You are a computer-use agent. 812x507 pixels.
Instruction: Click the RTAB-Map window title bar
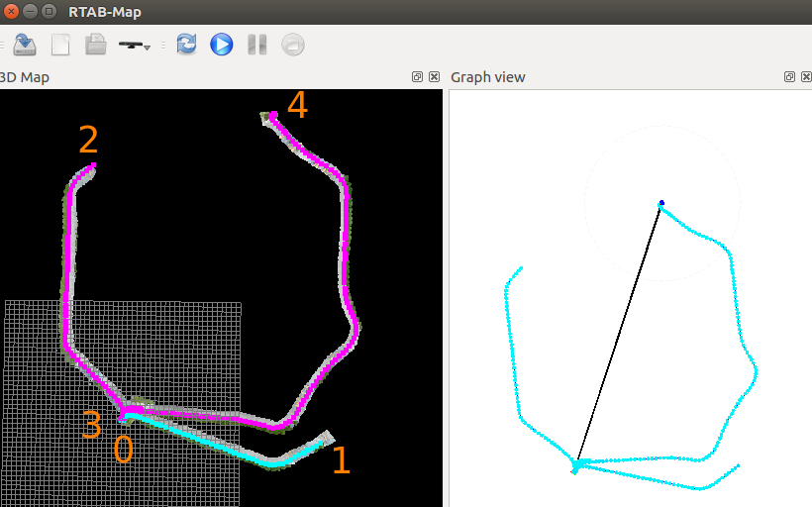click(396, 10)
